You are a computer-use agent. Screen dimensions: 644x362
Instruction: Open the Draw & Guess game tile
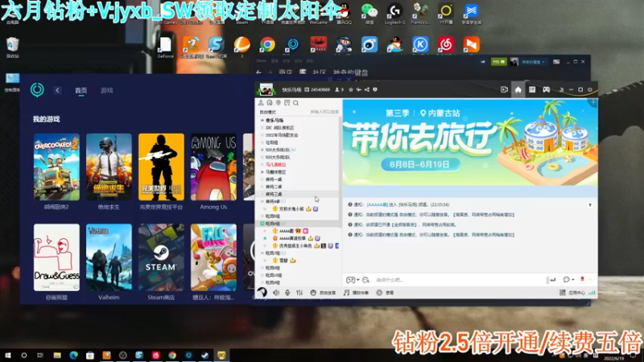(x=56, y=257)
